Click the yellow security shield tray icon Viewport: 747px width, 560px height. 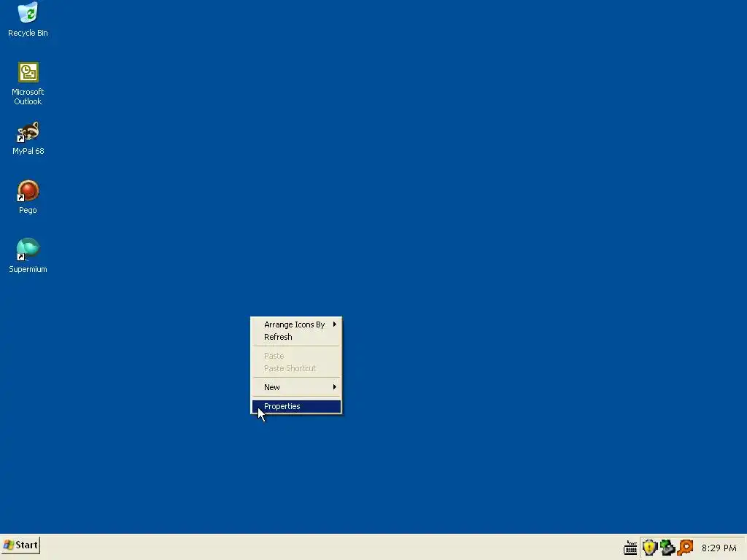(649, 548)
